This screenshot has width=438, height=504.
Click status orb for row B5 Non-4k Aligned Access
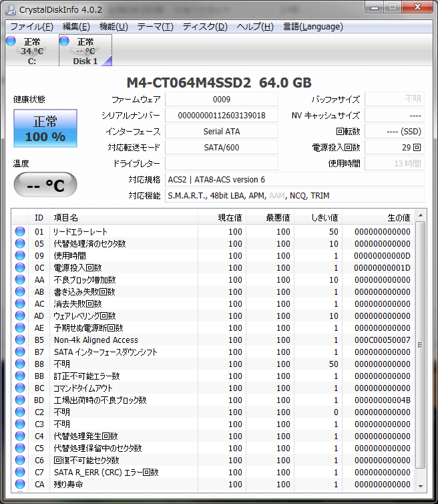click(x=20, y=340)
